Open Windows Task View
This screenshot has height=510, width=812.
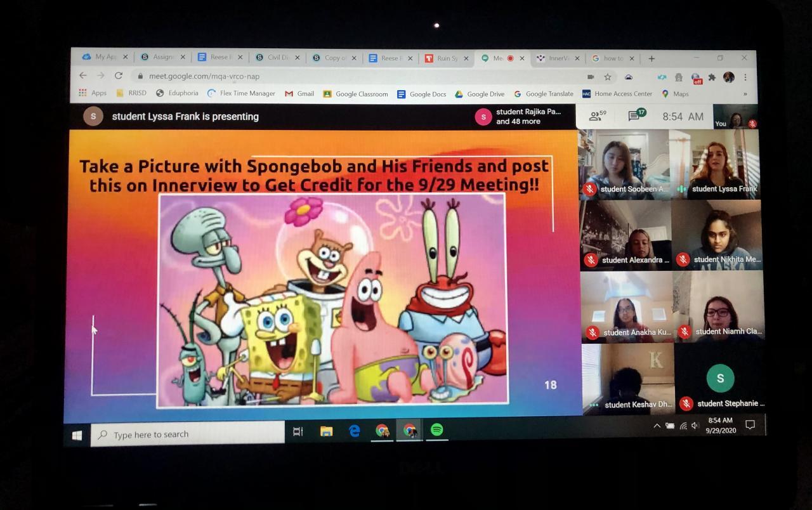[298, 431]
